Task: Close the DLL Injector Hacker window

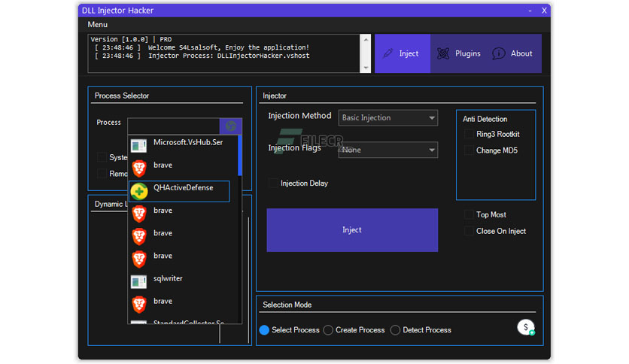Action: [545, 11]
